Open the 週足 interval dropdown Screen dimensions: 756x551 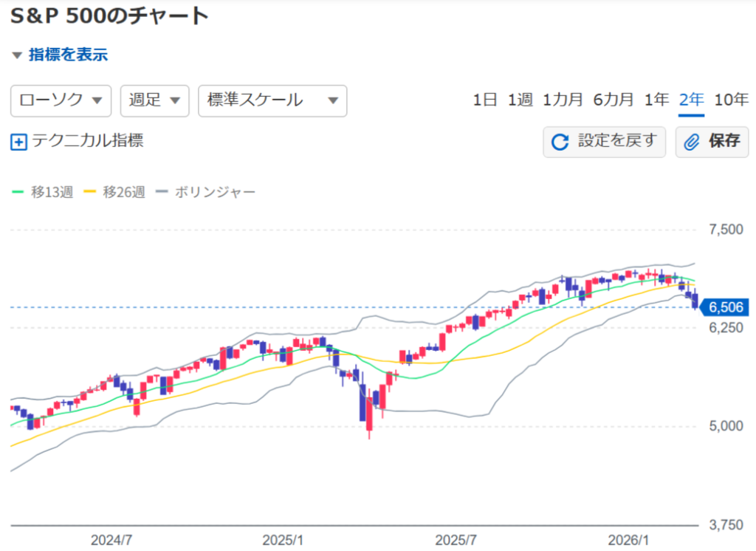point(154,101)
